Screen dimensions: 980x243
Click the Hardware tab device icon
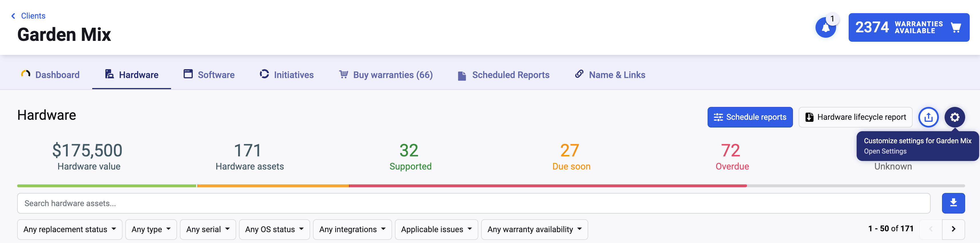[x=110, y=74]
